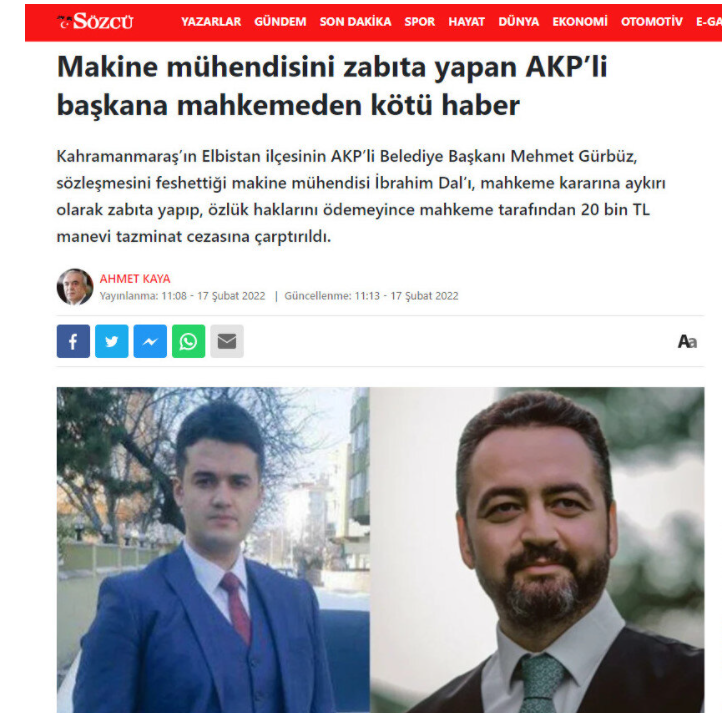The image size is (722, 713).
Task: Go to the Sözcü homepage logo
Action: [95, 21]
